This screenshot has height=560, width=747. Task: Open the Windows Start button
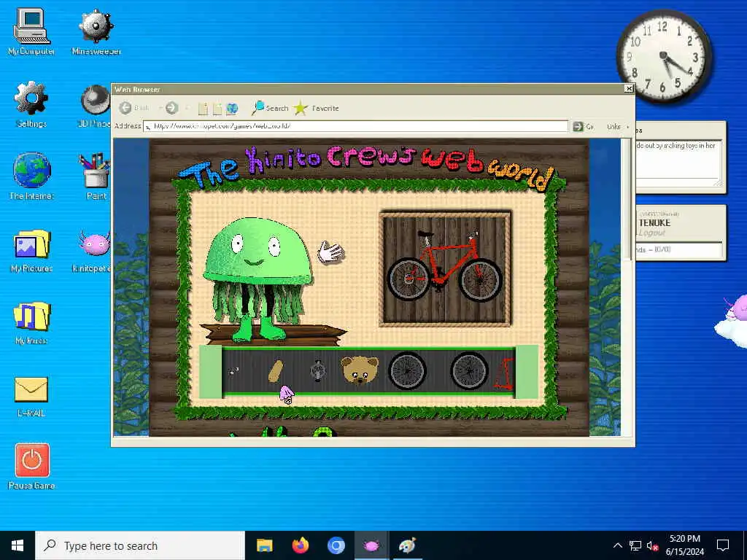(x=18, y=545)
